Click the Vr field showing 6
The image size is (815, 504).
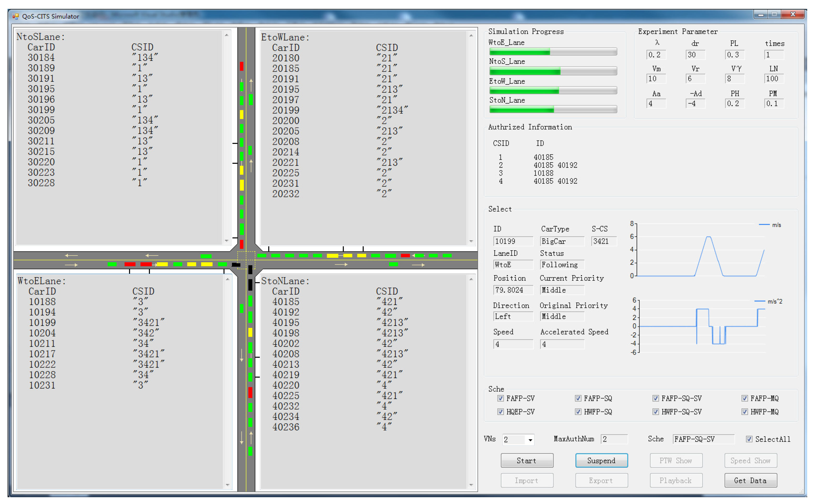695,79
